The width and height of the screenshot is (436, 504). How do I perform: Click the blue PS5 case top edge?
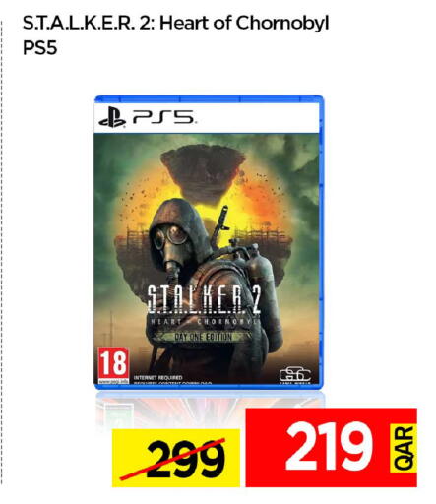(x=209, y=98)
